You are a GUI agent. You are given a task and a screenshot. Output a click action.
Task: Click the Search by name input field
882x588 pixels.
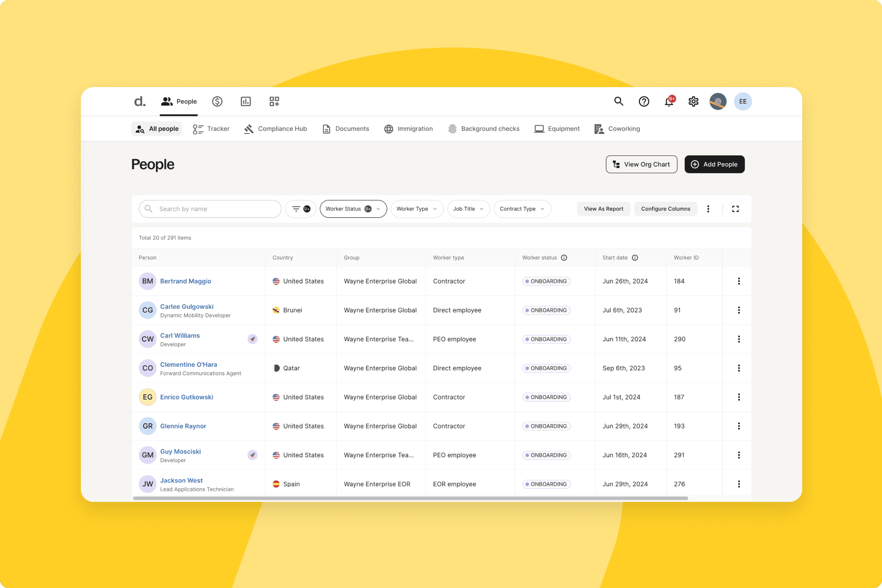(x=209, y=208)
